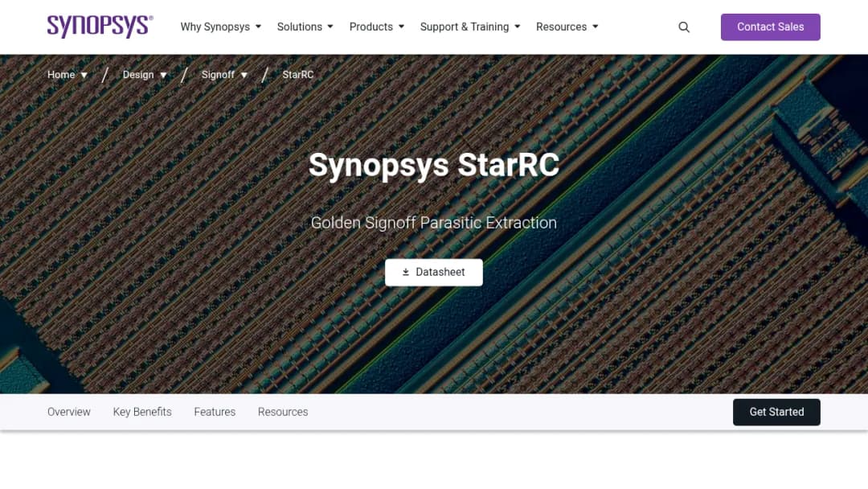
Task: Expand the Resources nav dropdown arrow
Action: (596, 27)
